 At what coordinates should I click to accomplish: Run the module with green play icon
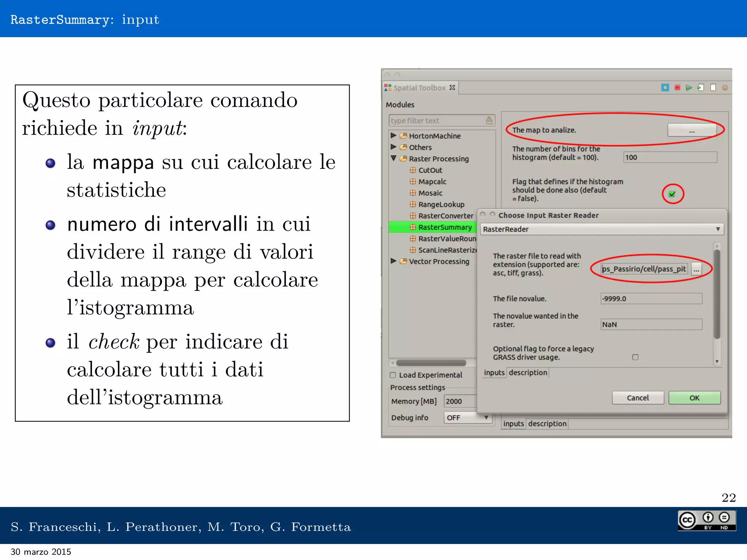pos(689,87)
